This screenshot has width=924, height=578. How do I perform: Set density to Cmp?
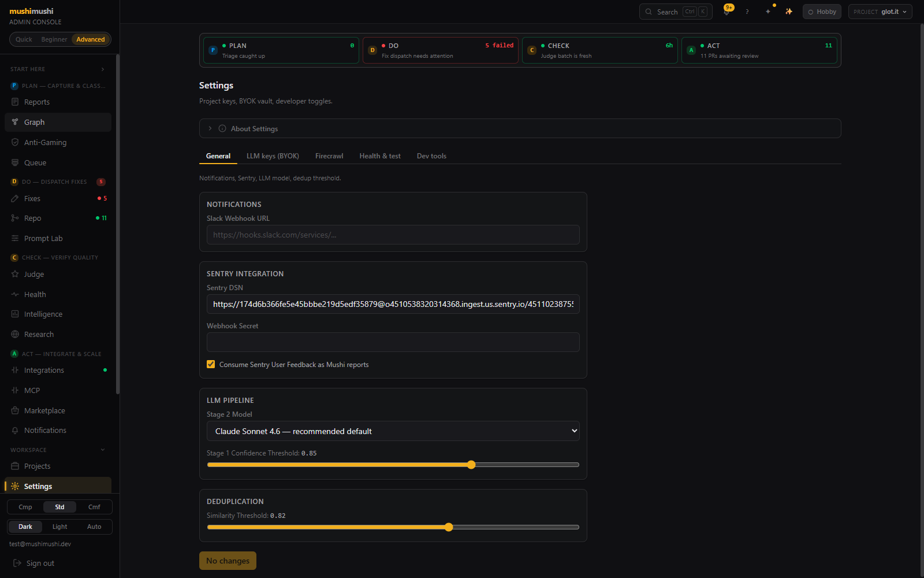pos(25,507)
